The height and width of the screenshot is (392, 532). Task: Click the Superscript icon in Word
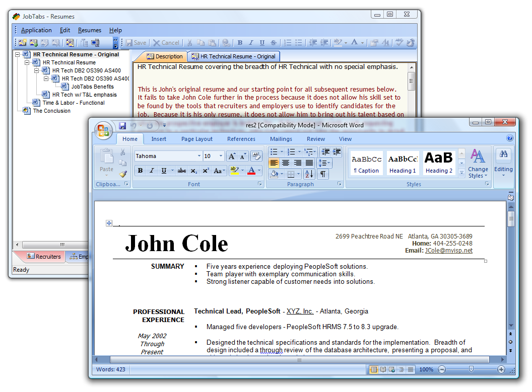click(206, 171)
